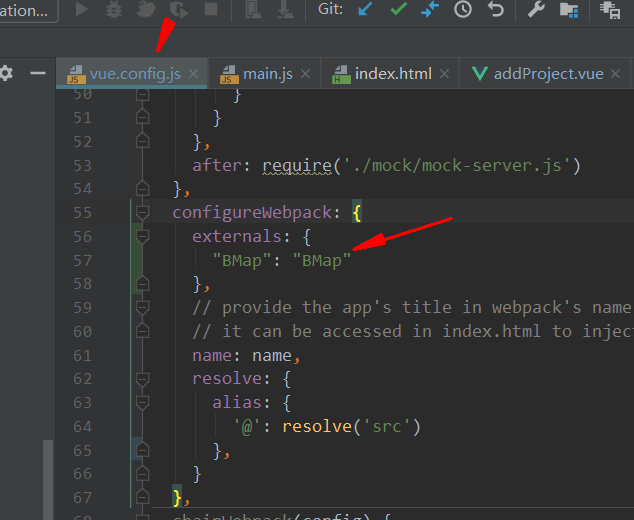Viewport: 634px width, 520px height.
Task: Revert changes with rollback arrow
Action: tap(496, 9)
